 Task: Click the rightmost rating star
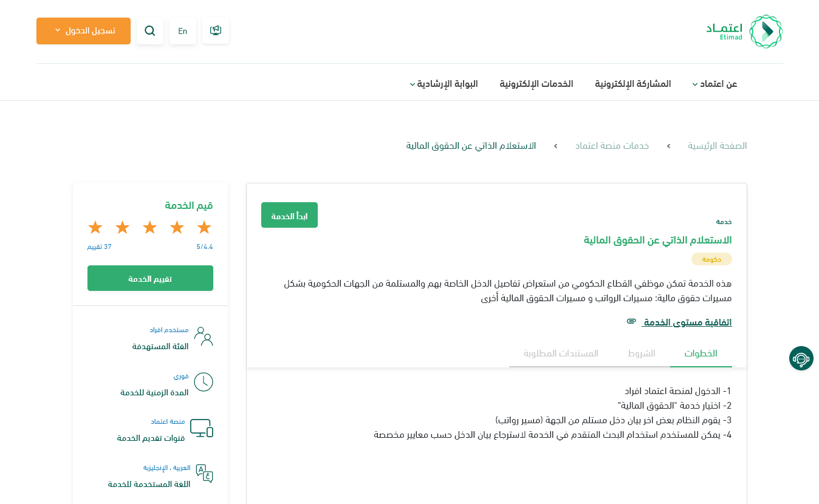(x=204, y=227)
